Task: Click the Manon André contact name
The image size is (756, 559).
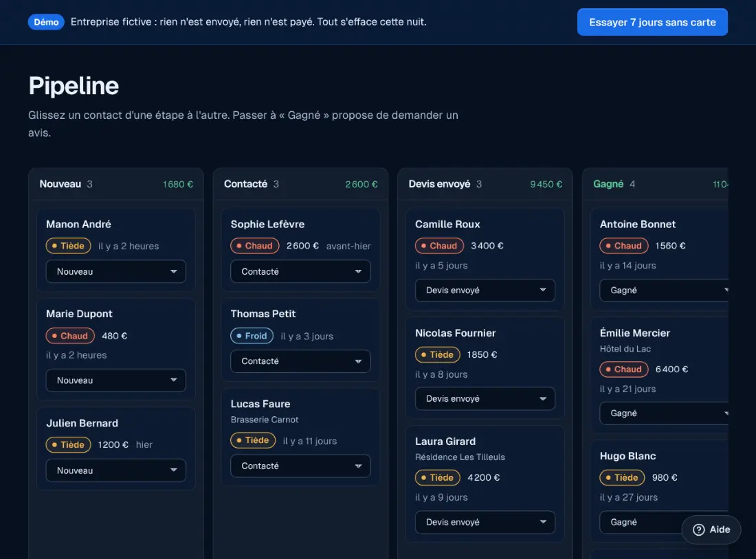Action: click(78, 224)
